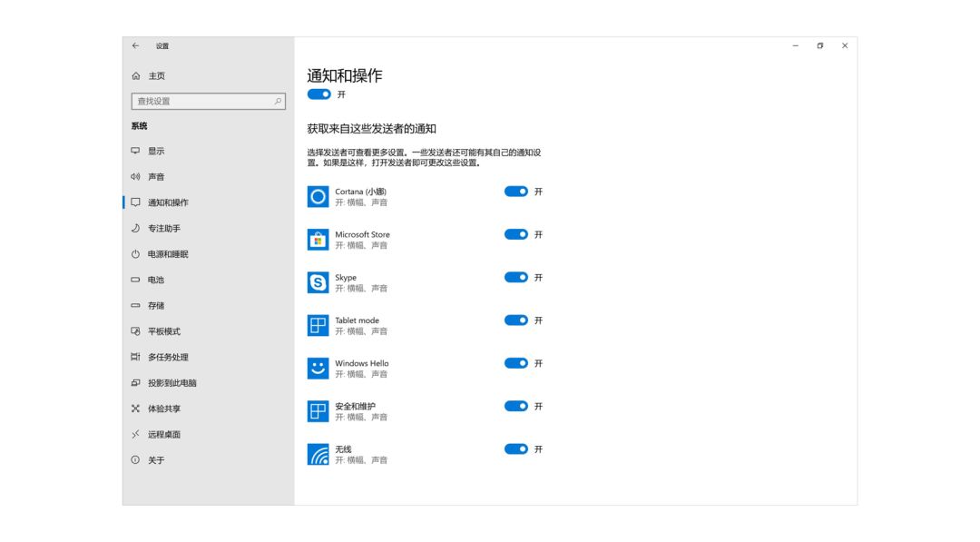Click the notification icon beside 通知和操作

[x=135, y=202]
